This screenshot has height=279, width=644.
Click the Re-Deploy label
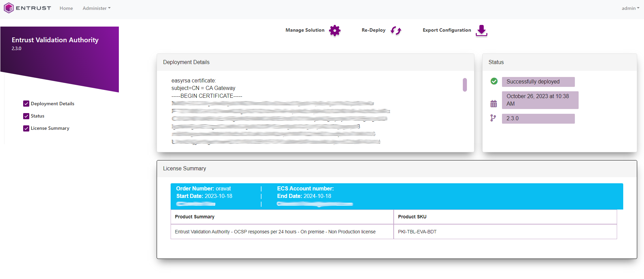tap(374, 30)
